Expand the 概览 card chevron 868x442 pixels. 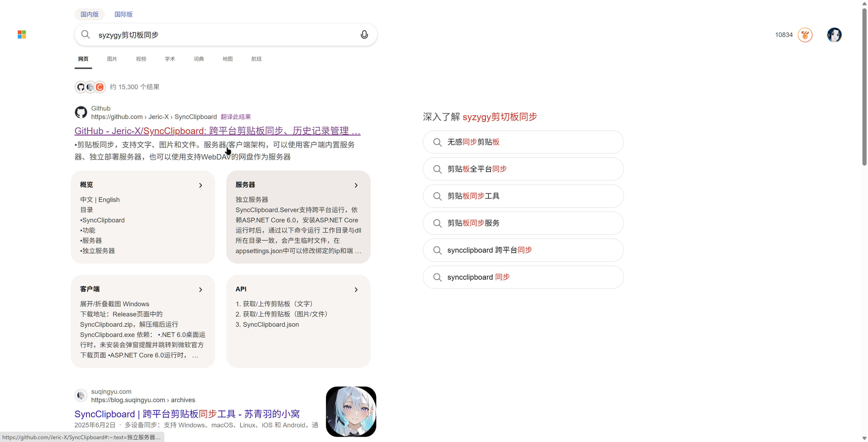(201, 185)
